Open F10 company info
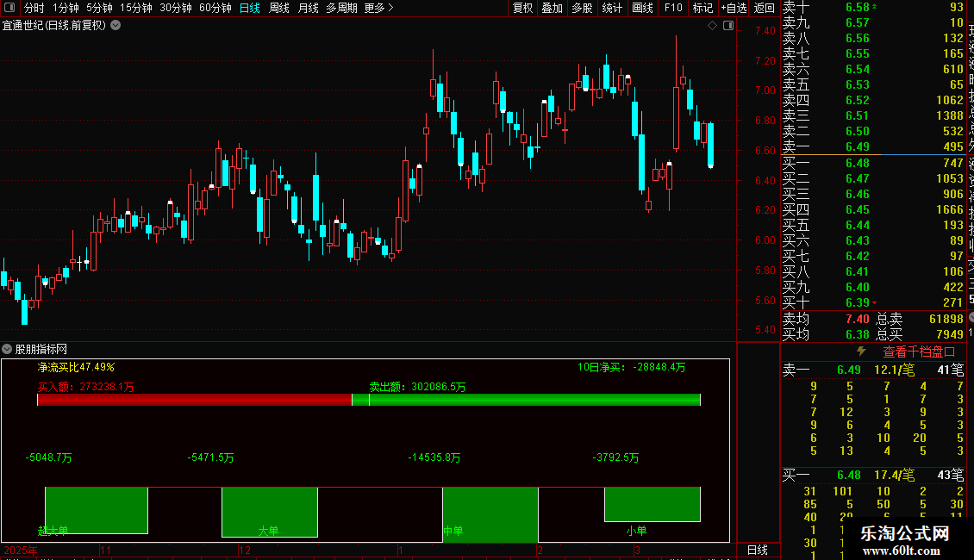 [672, 8]
